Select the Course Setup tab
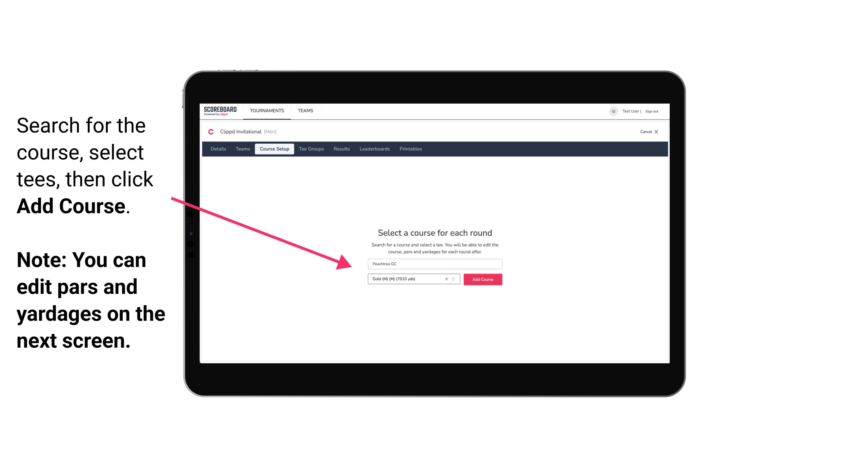Viewport: 868px width, 467px height. coord(275,149)
